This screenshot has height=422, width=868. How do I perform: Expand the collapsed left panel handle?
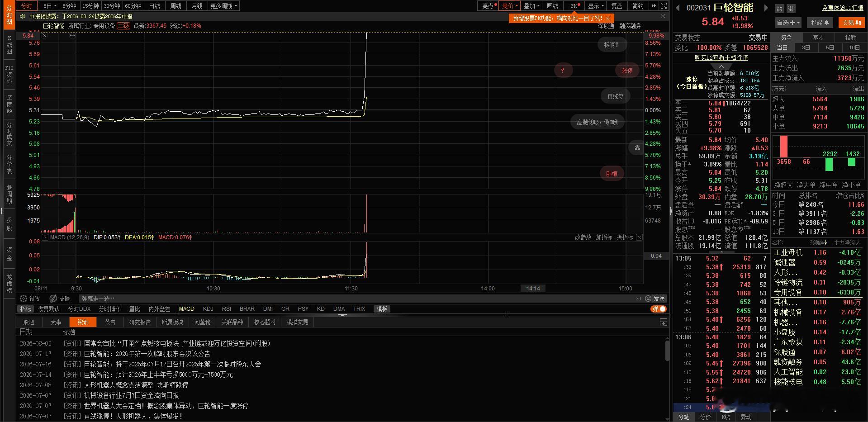click(x=2, y=211)
